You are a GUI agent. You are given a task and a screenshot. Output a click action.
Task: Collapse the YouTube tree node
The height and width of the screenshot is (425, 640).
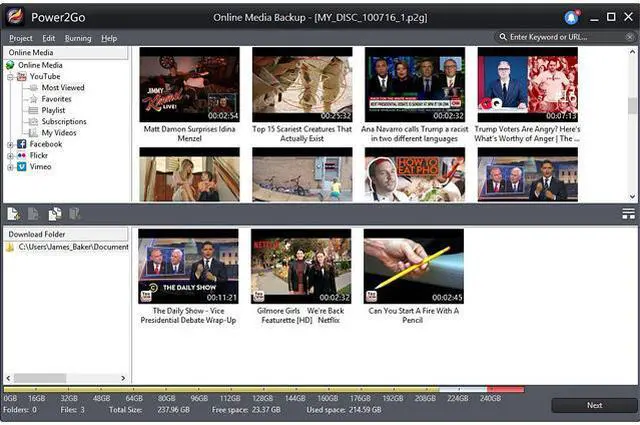[x=10, y=77]
